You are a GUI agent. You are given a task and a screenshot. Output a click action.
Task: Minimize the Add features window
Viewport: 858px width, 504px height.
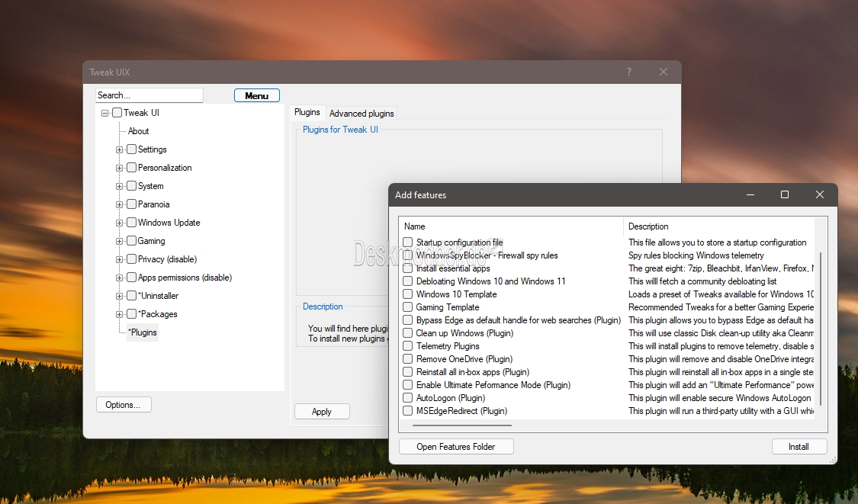point(750,195)
